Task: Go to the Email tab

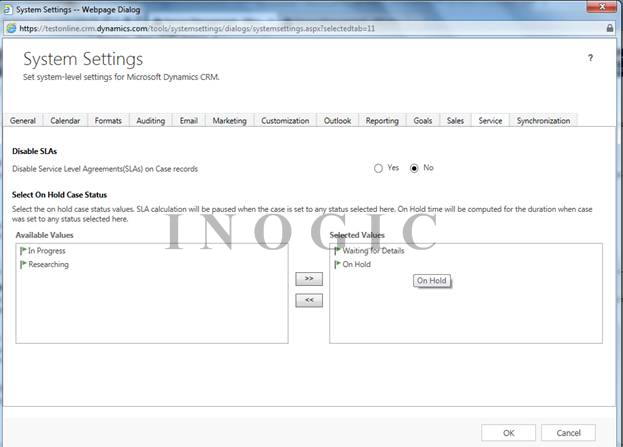Action: (189, 120)
